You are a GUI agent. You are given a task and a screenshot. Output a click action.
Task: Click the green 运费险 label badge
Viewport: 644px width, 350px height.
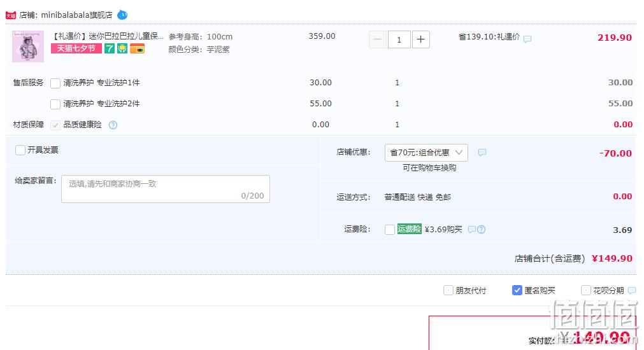coord(409,229)
